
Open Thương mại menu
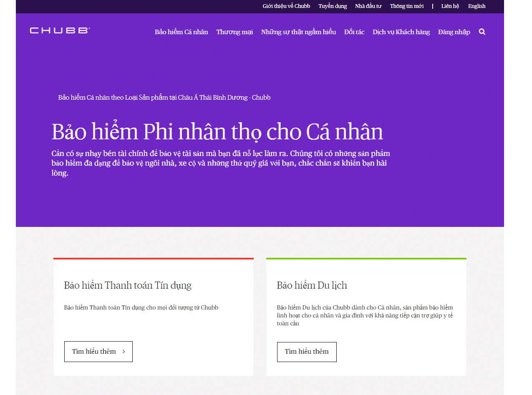(234, 32)
